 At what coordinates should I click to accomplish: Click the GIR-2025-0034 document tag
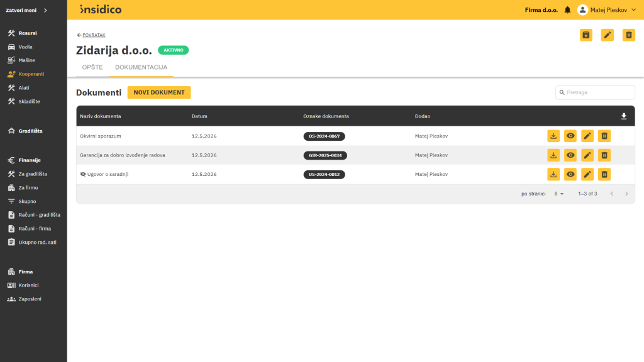click(x=325, y=156)
